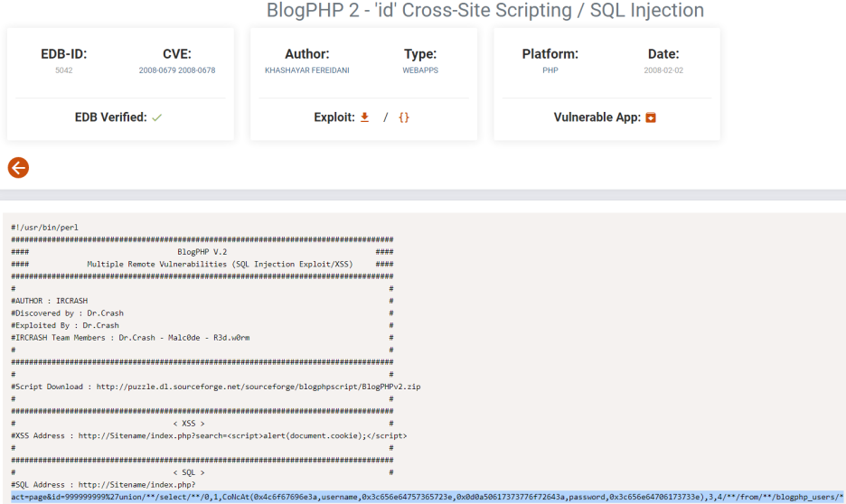The width and height of the screenshot is (846, 504).
Task: Click the 'Exploit:' label
Action: pos(334,117)
